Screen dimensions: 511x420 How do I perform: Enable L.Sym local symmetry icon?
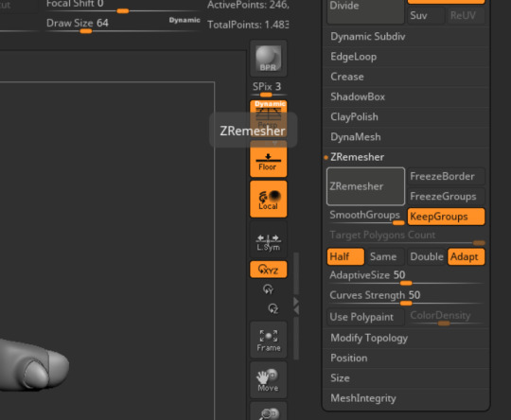268,240
